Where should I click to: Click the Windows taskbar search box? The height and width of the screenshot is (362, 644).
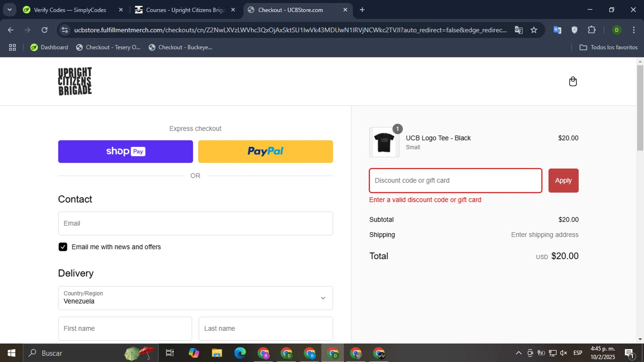(90, 353)
